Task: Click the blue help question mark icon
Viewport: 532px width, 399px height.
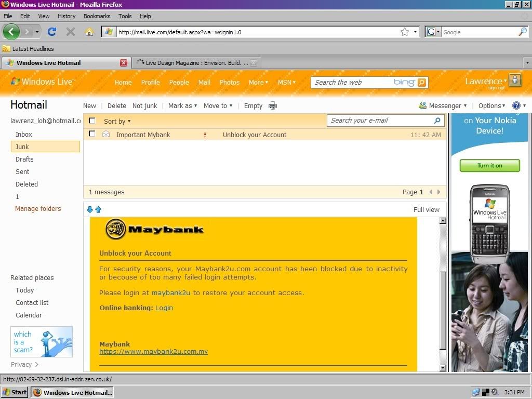Action: pos(516,105)
